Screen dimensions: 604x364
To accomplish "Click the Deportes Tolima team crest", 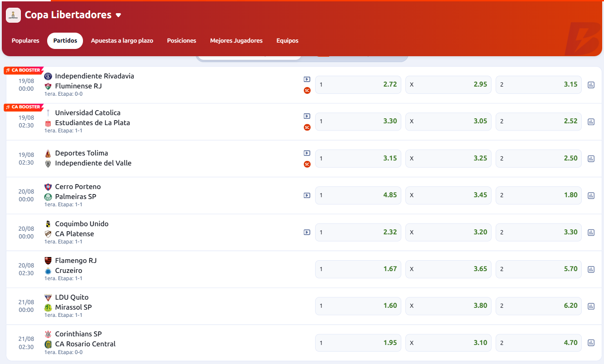I will click(48, 153).
